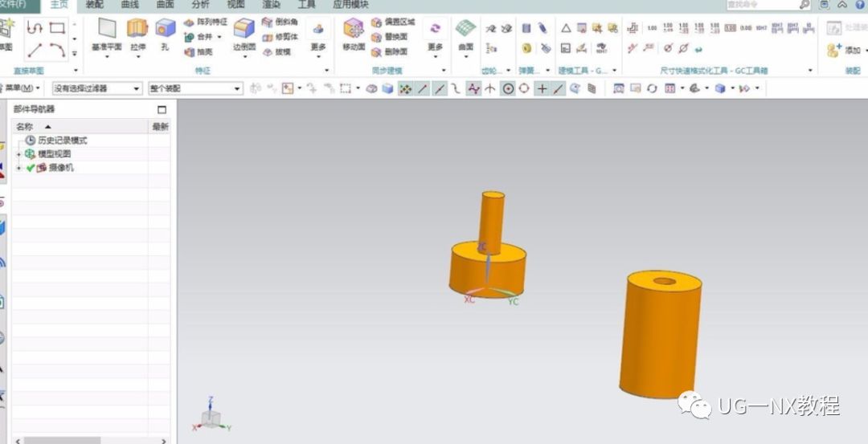Screen dimensions: 868x444
Task: Open the 分析 ribbon tab
Action: [x=200, y=5]
